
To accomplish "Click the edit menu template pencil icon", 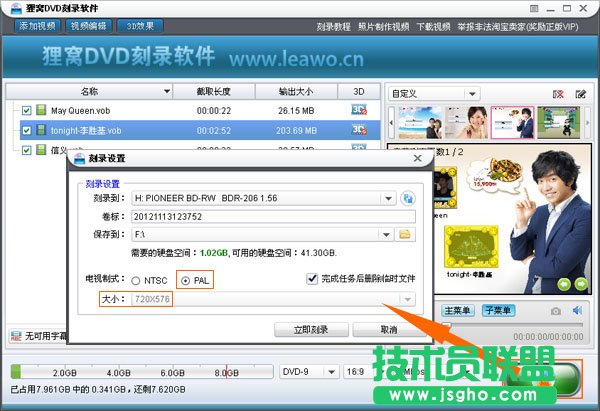I will point(580,94).
